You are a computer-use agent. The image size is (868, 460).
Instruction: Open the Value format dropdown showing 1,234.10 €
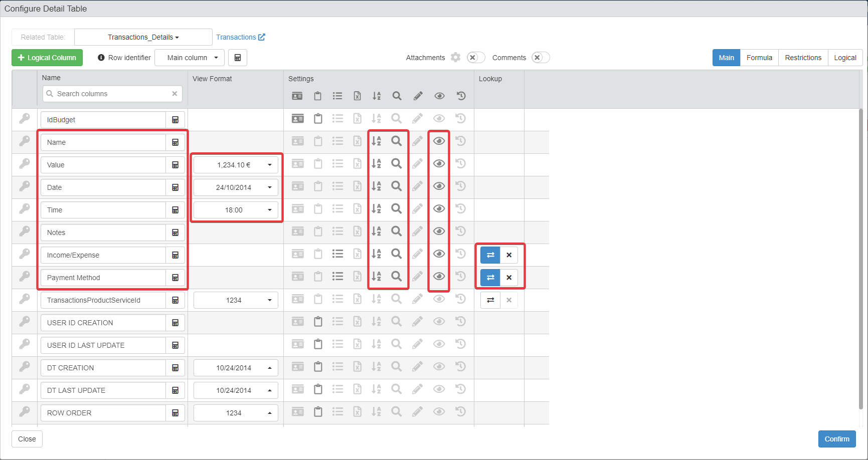pos(236,165)
